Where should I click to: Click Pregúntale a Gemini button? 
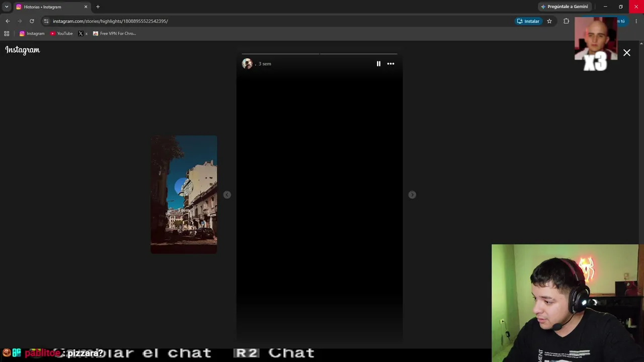(x=564, y=7)
